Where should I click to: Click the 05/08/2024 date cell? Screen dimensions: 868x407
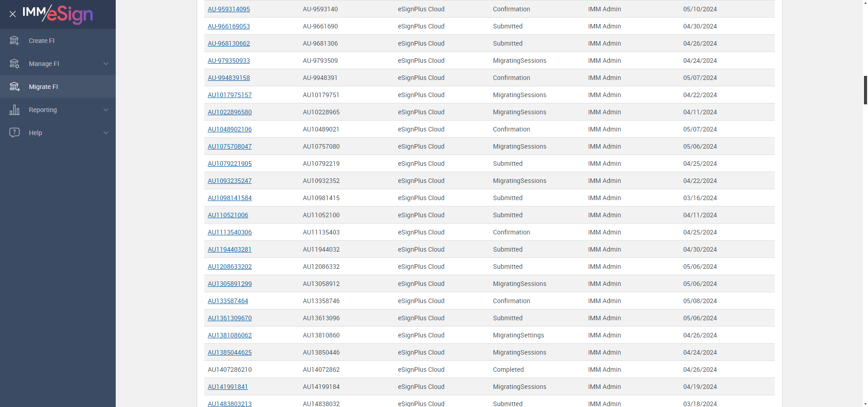pyautogui.click(x=700, y=301)
